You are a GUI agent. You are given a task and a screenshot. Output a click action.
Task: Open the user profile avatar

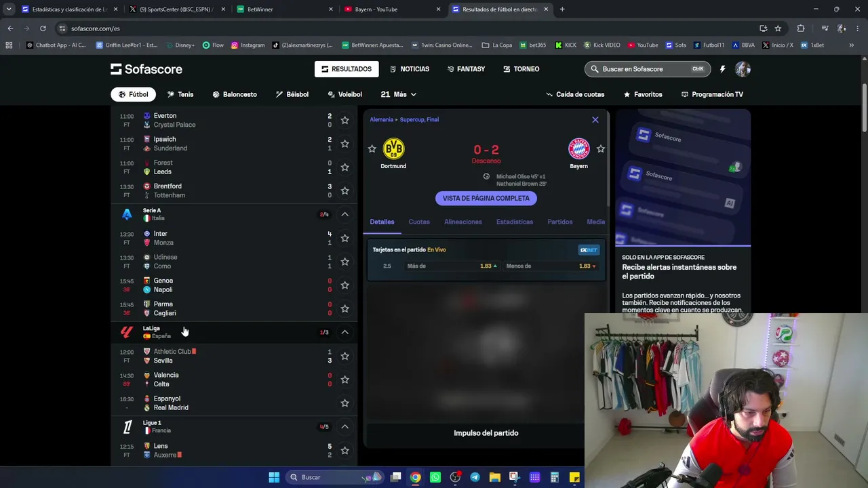(743, 69)
